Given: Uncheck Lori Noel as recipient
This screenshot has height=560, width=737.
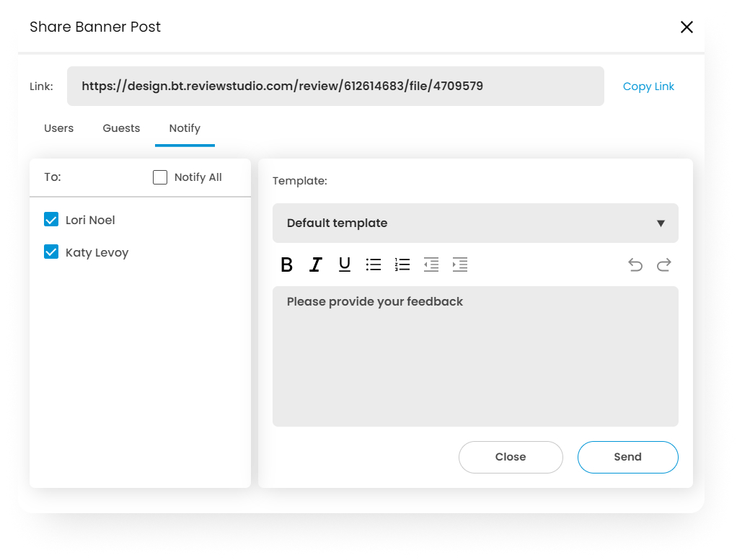Looking at the screenshot, I should [51, 220].
